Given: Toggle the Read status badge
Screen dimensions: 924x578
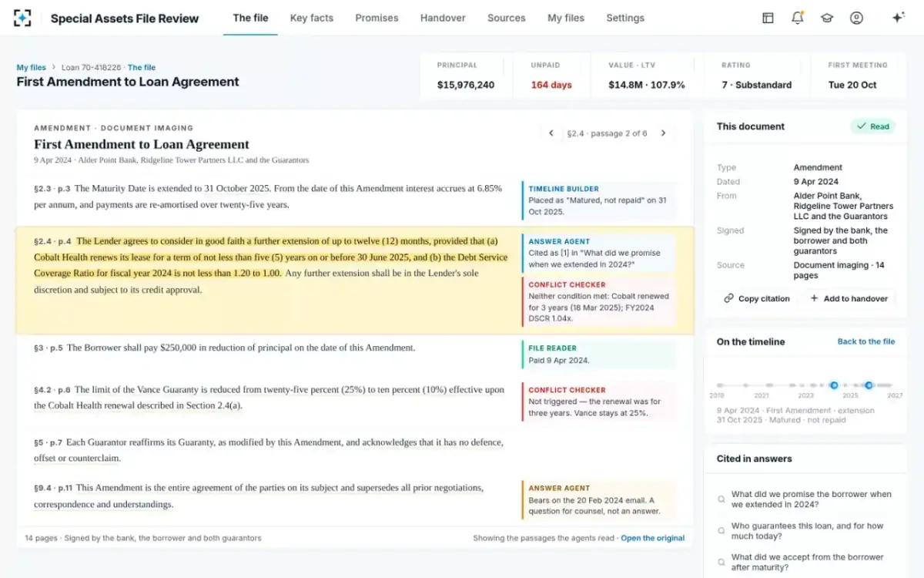Looking at the screenshot, I should pyautogui.click(x=872, y=126).
